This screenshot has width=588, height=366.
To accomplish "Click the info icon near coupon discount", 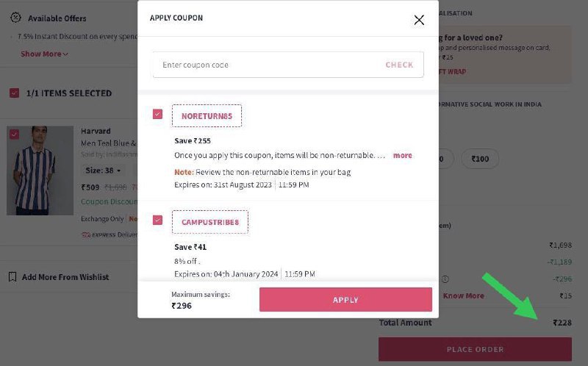I will 445,279.
